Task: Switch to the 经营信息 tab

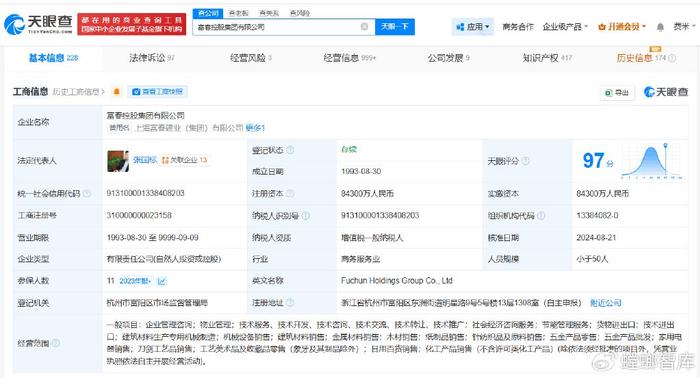Action: point(350,58)
